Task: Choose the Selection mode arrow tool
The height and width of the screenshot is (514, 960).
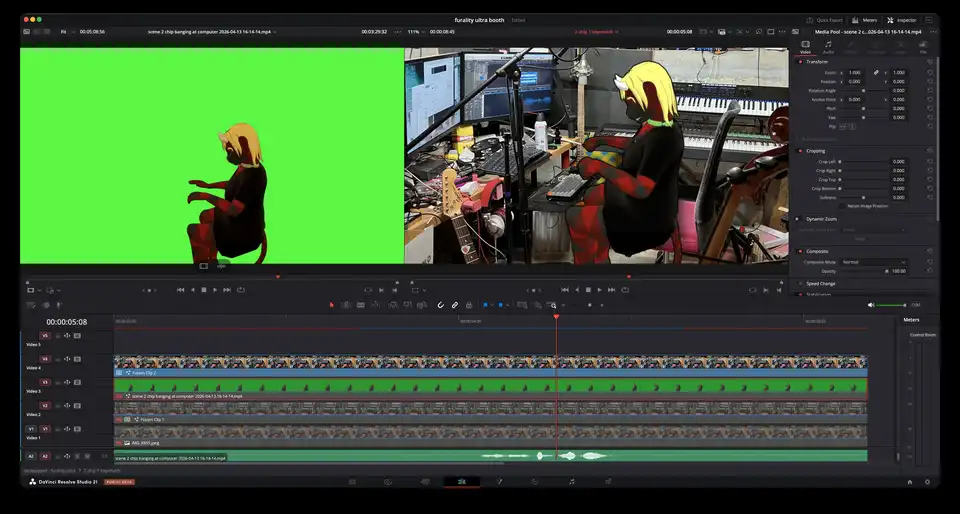Action: tap(332, 305)
